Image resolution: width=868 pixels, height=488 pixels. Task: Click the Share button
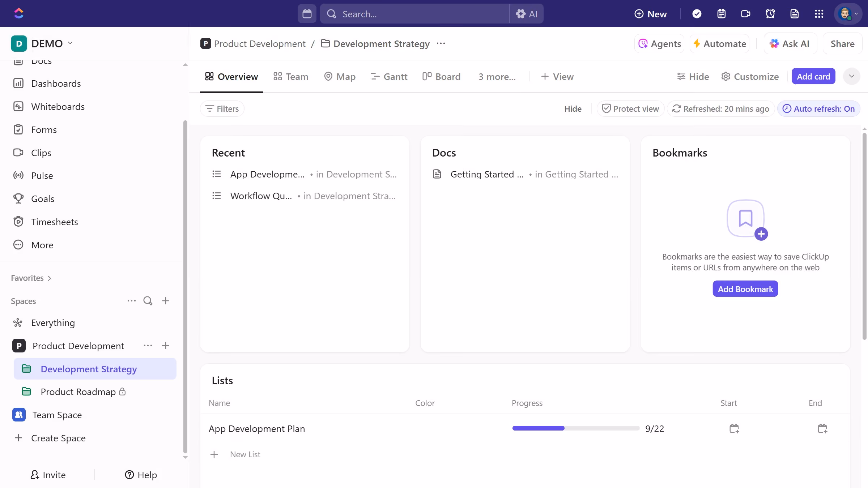842,44
